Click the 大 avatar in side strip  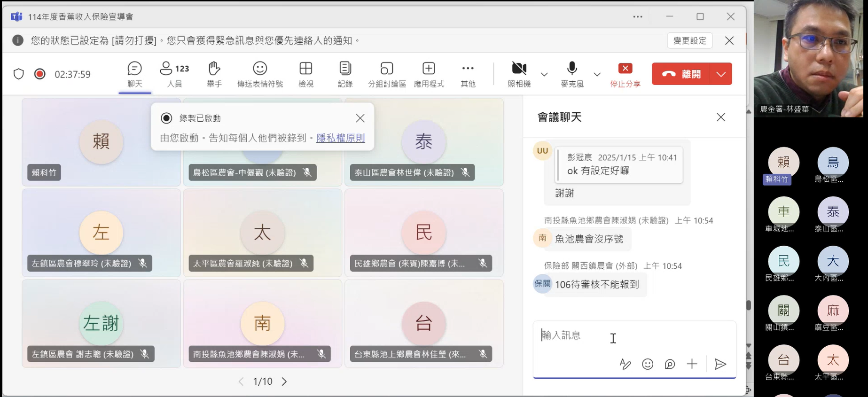click(x=833, y=261)
